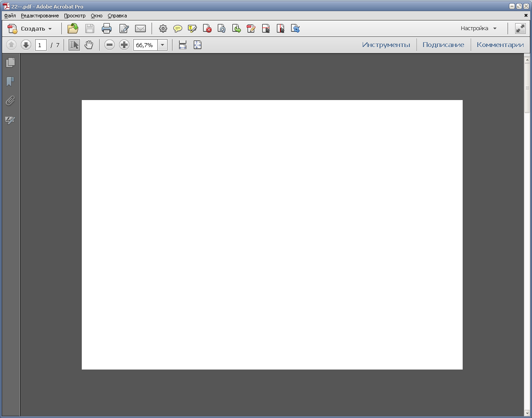532x418 pixels.
Task: Click the scrollbar up arrow
Action: [x=527, y=60]
